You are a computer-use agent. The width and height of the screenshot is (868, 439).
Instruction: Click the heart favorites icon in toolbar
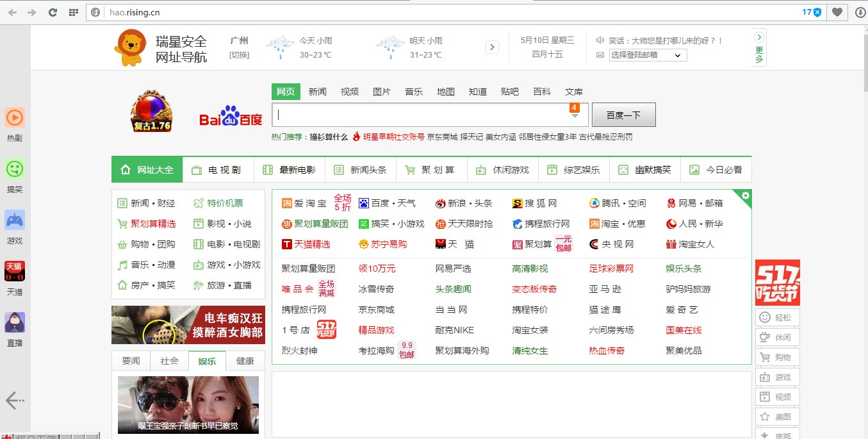click(x=837, y=12)
